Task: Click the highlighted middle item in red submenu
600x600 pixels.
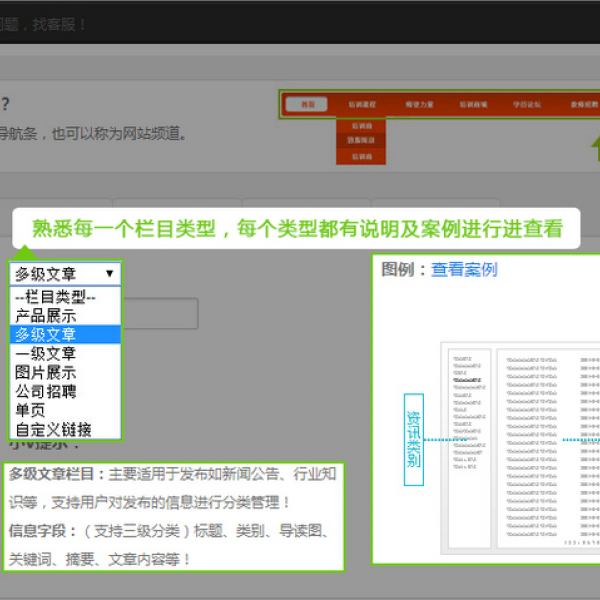Action: click(361, 141)
